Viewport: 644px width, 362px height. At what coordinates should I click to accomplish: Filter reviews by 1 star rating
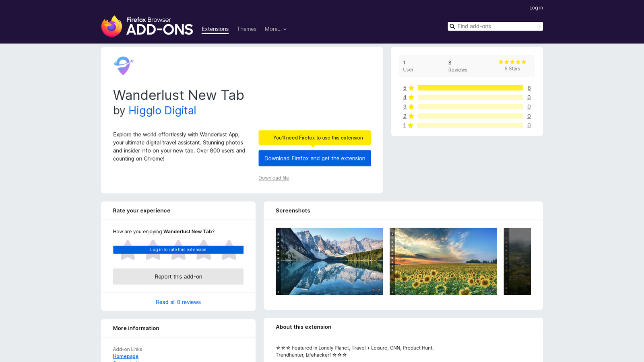(x=408, y=125)
